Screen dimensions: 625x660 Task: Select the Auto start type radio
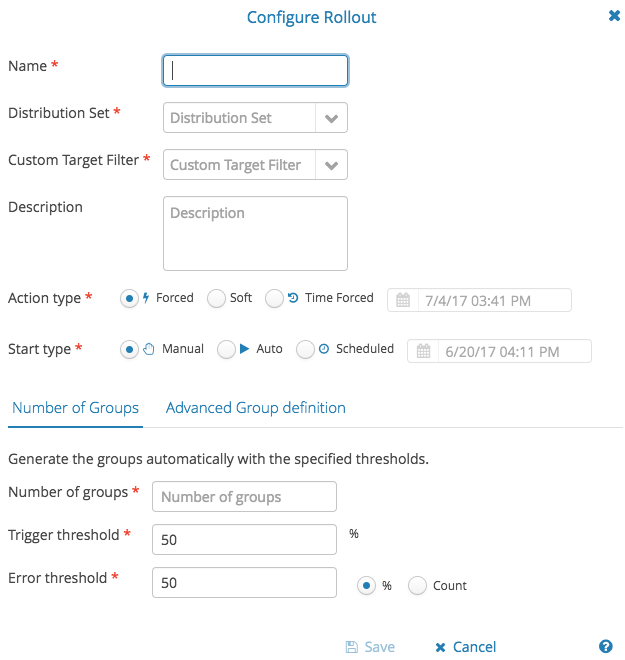[x=226, y=350]
